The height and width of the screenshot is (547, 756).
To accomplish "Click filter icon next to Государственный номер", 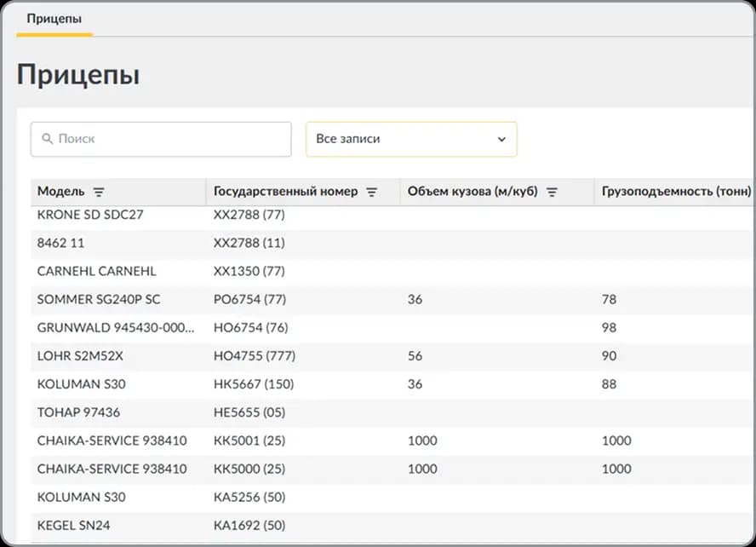I will coord(371,192).
